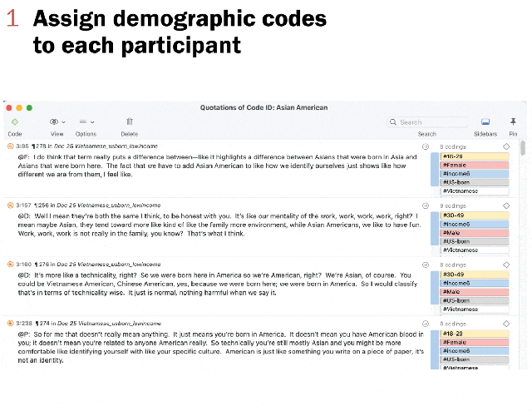This screenshot has width=532, height=416.
Task: Open the View eye dropdown
Action: [x=57, y=121]
